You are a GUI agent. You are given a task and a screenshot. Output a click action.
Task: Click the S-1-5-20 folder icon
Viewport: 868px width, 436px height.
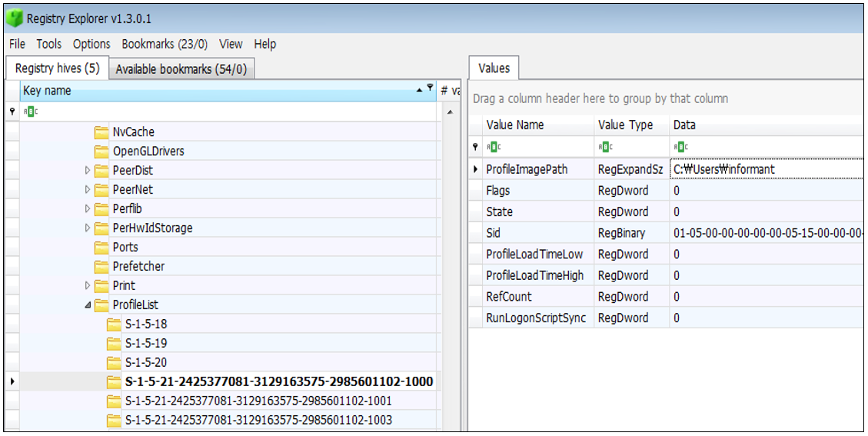(114, 362)
